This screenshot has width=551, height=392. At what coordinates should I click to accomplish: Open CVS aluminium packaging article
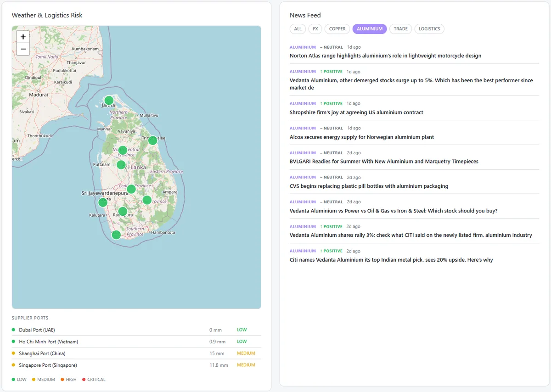click(369, 186)
